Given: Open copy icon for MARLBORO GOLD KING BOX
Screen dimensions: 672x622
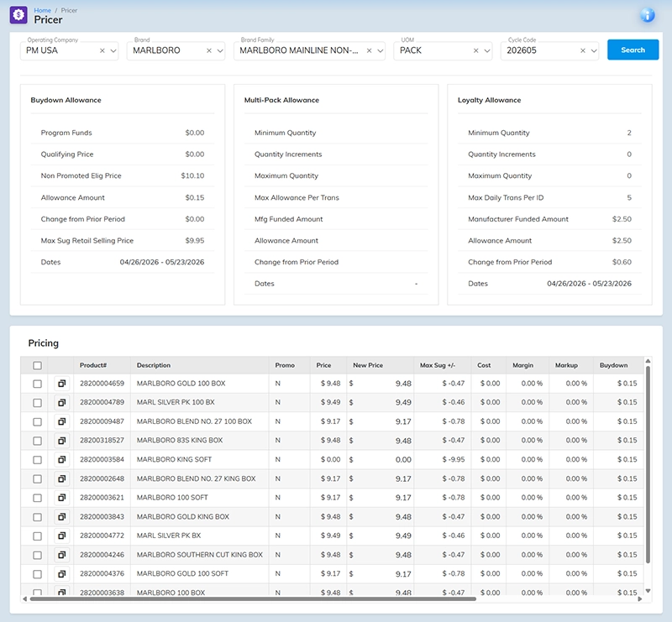Looking at the screenshot, I should click(61, 516).
